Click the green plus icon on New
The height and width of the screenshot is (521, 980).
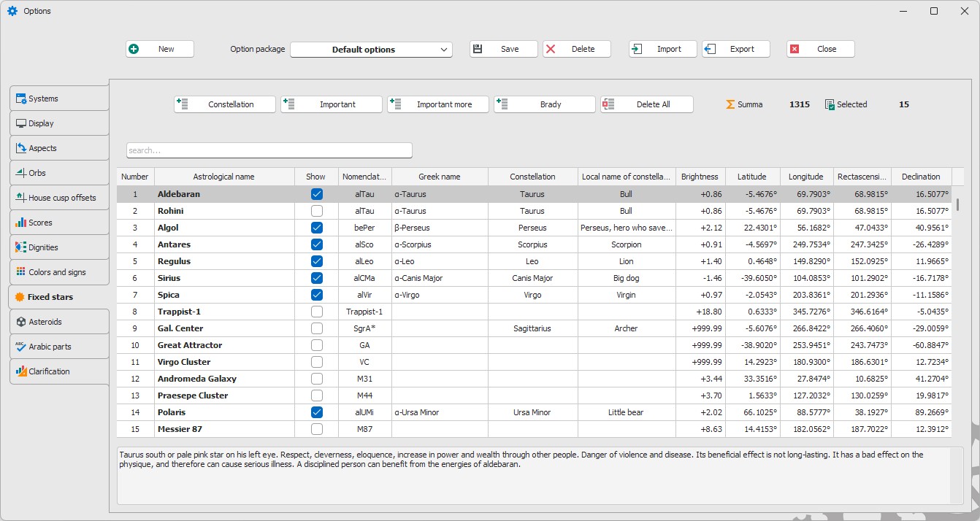(x=134, y=49)
